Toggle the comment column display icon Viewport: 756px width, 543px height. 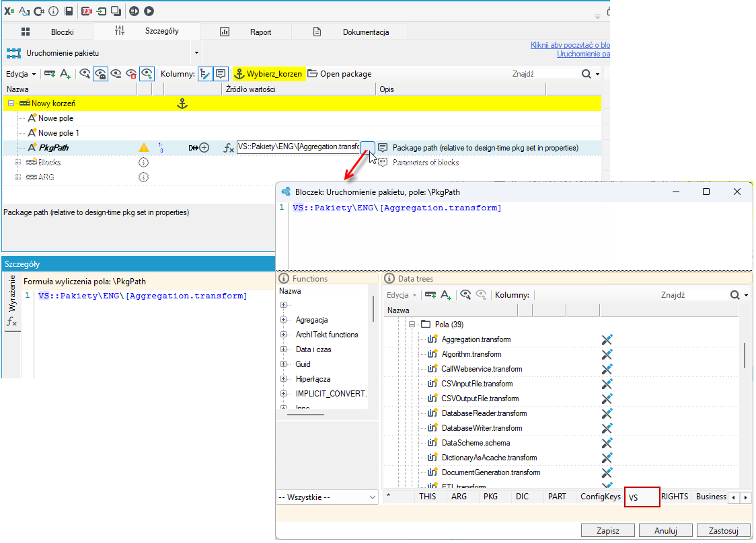click(x=221, y=74)
